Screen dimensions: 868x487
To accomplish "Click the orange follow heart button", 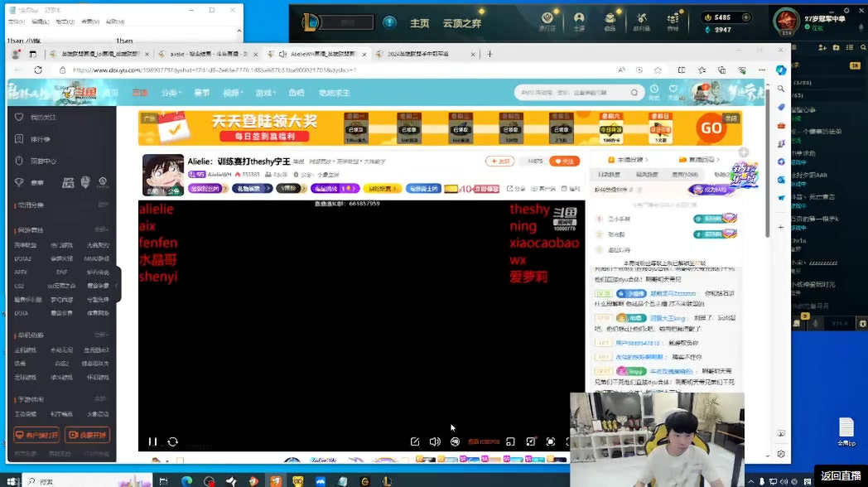I will 565,161.
